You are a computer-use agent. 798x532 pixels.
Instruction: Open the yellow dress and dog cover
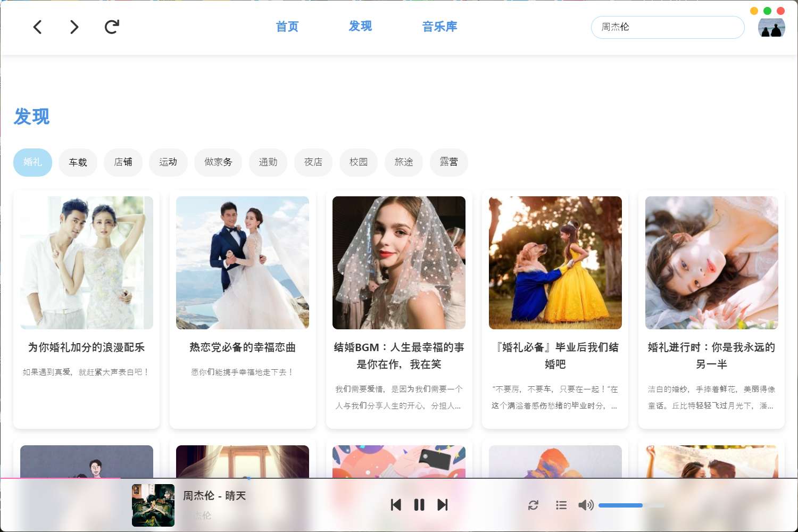coord(555,263)
